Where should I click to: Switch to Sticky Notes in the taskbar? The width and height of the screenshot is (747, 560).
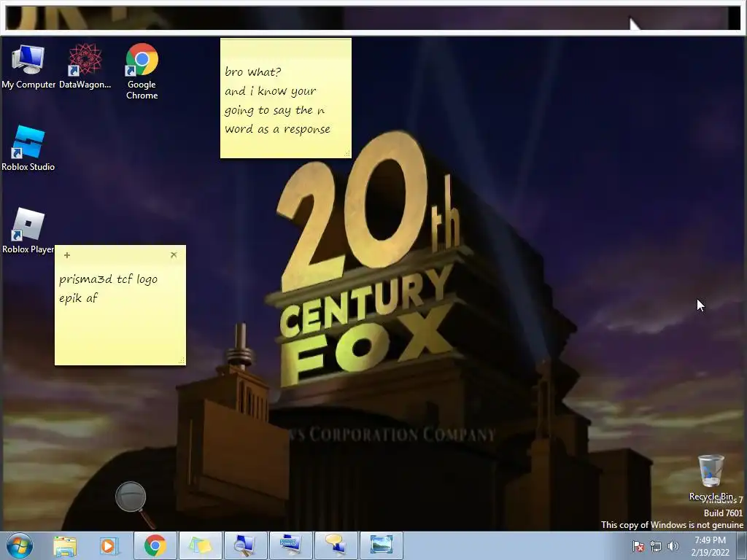(200, 545)
